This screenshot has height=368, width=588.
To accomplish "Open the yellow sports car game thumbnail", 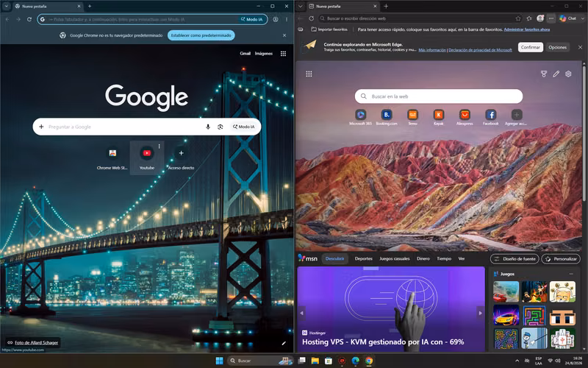I will pos(506,315).
